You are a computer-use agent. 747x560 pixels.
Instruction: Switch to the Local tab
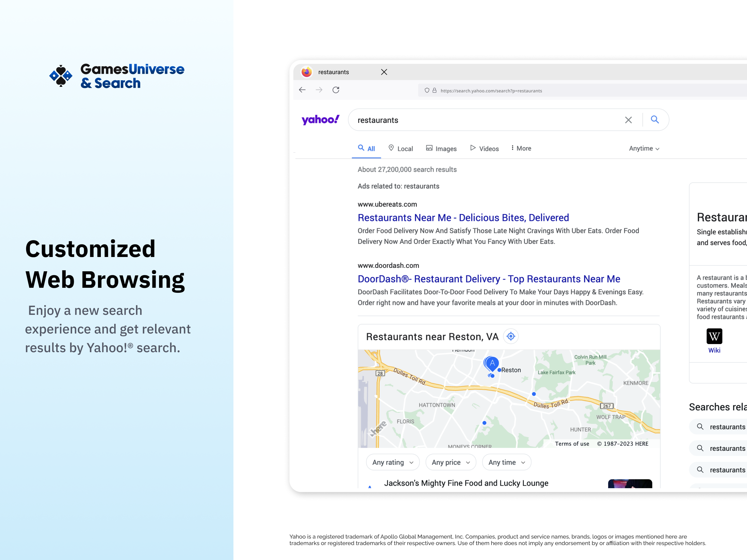[x=401, y=148]
